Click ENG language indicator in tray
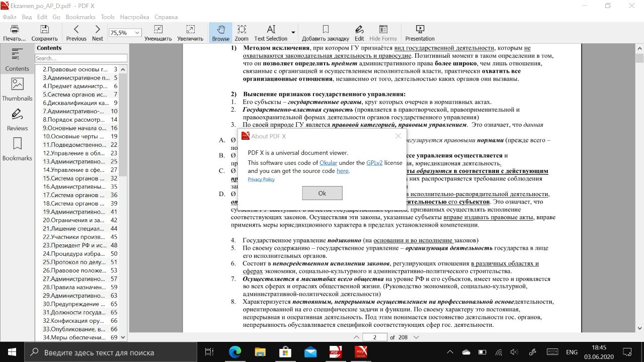 point(572,352)
